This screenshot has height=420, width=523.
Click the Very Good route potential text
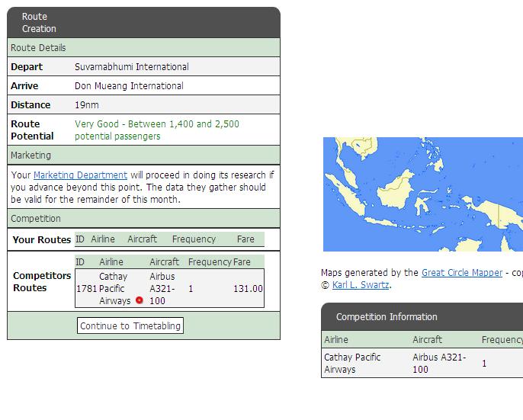[157, 130]
